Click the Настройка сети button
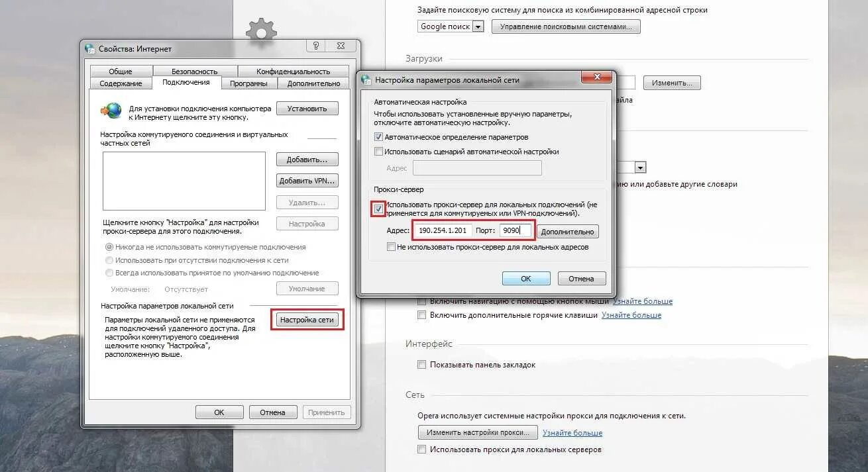The width and height of the screenshot is (868, 472). coord(307,320)
